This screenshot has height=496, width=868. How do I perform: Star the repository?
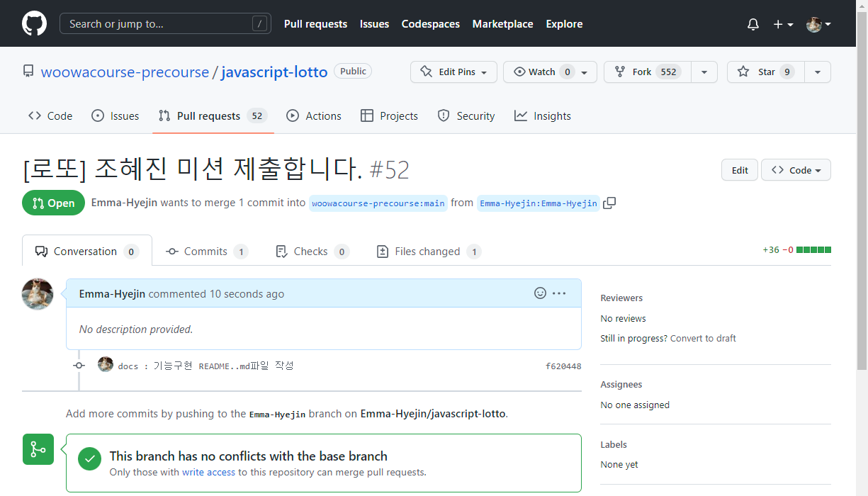pyautogui.click(x=765, y=72)
